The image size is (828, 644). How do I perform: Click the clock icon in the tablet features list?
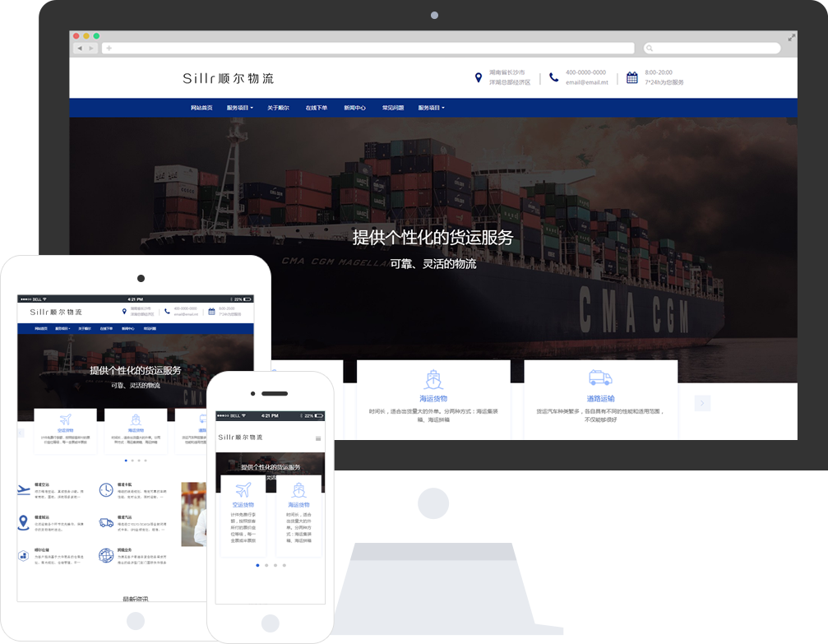click(106, 490)
